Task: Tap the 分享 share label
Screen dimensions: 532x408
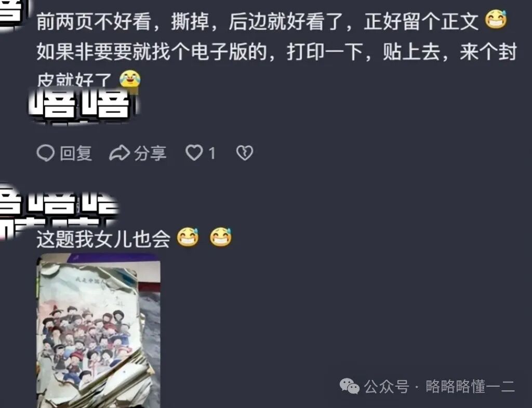Action: [x=150, y=153]
